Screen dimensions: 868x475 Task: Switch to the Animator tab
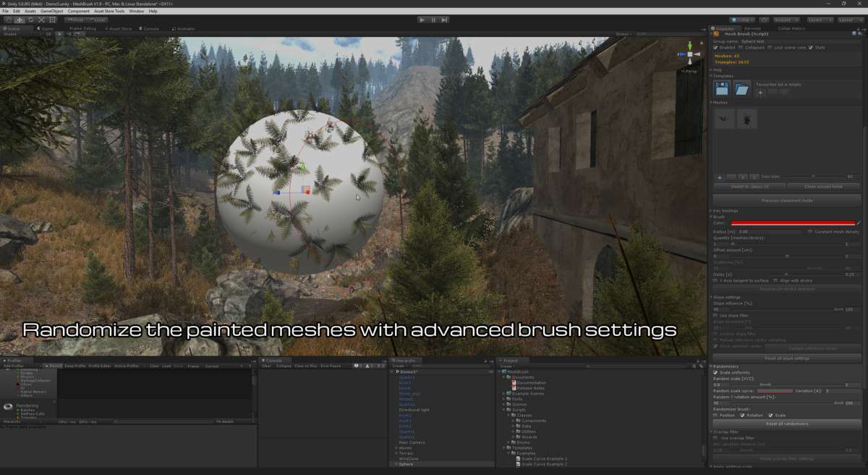click(184, 28)
